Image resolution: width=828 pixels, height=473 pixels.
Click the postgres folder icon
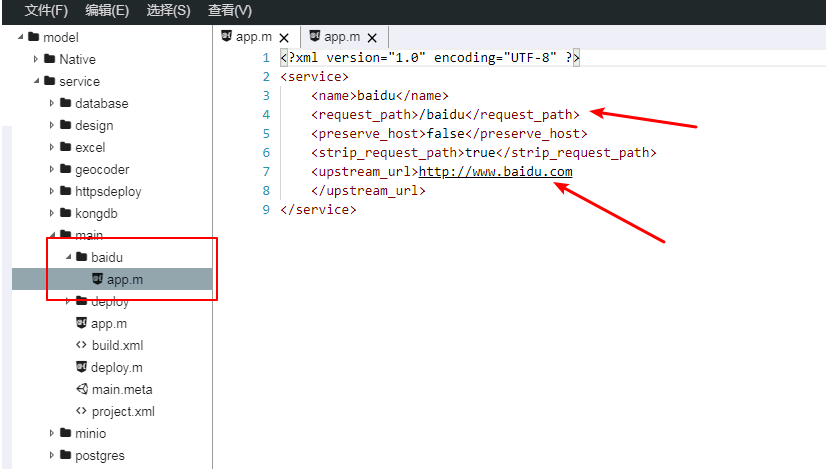pos(66,455)
